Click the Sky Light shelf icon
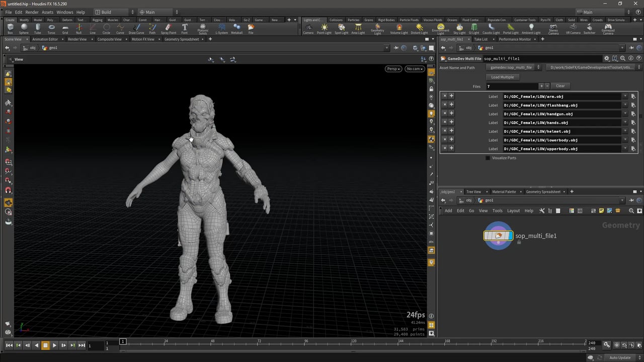The width and height of the screenshot is (644, 362). (459, 29)
